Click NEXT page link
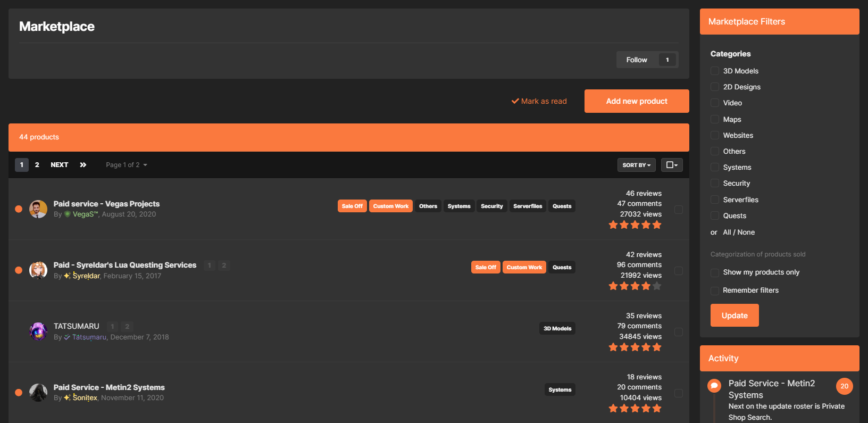 point(59,165)
